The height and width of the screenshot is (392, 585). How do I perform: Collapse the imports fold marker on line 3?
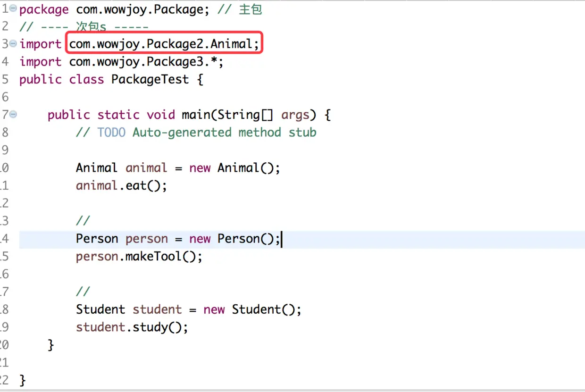(13, 44)
